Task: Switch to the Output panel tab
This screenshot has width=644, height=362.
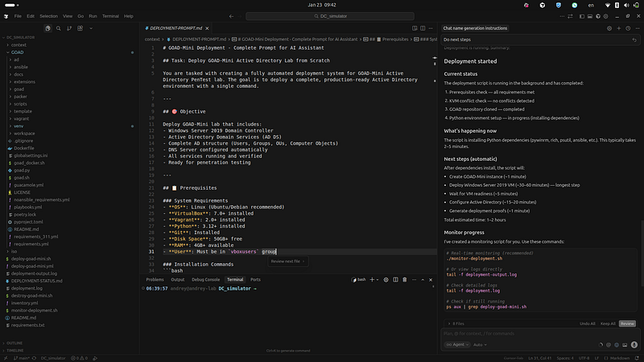Action: point(178,279)
